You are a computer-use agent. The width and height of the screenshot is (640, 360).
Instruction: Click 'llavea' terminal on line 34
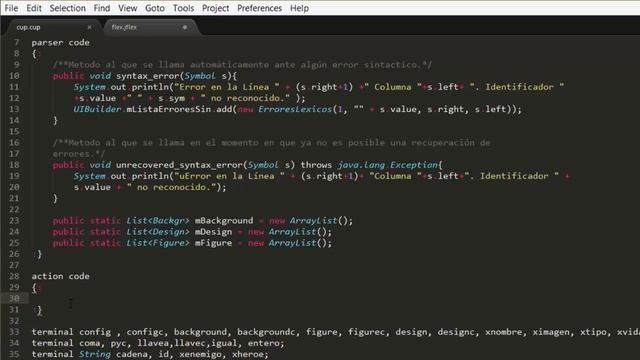point(153,343)
